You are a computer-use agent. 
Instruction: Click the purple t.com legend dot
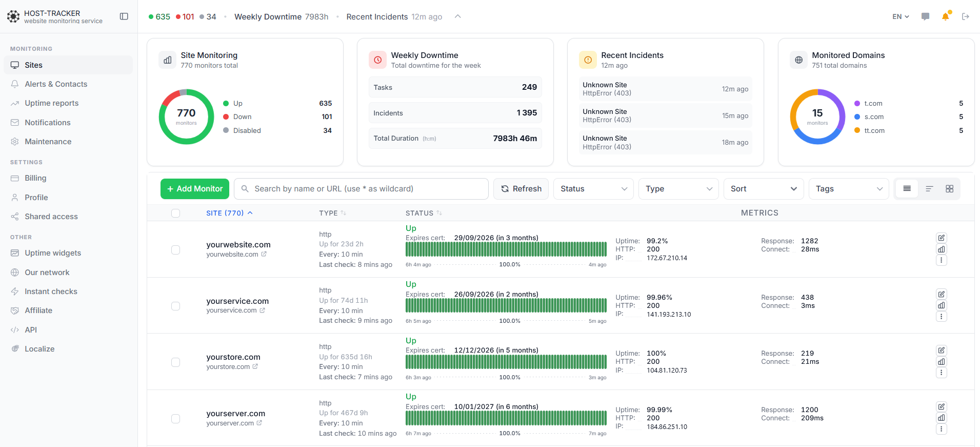coord(857,103)
